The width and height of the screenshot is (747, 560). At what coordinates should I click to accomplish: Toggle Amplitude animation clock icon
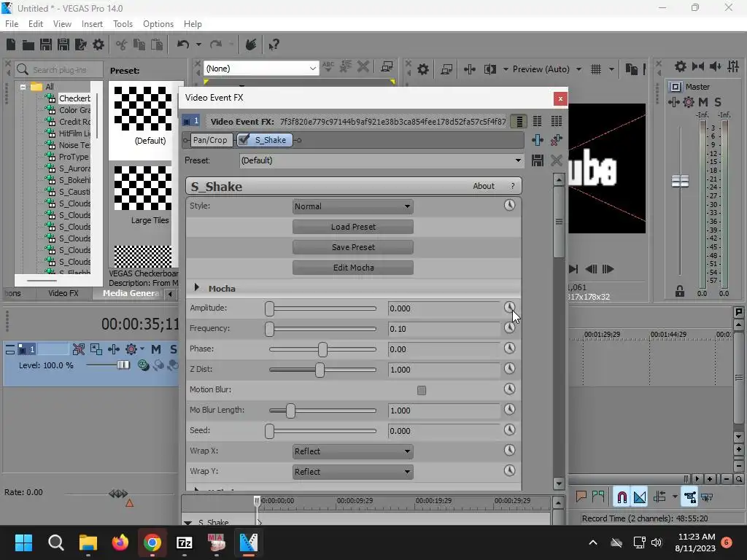point(509,308)
